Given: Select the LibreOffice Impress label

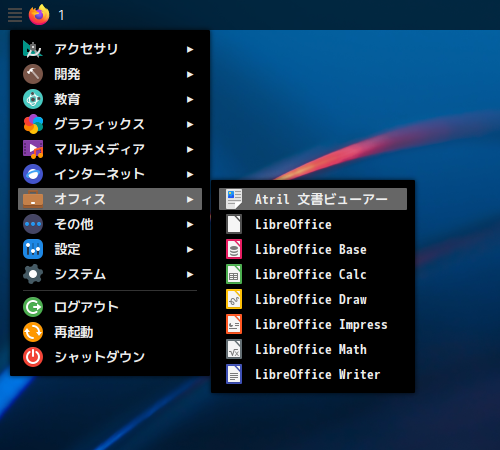Looking at the screenshot, I should (321, 324).
